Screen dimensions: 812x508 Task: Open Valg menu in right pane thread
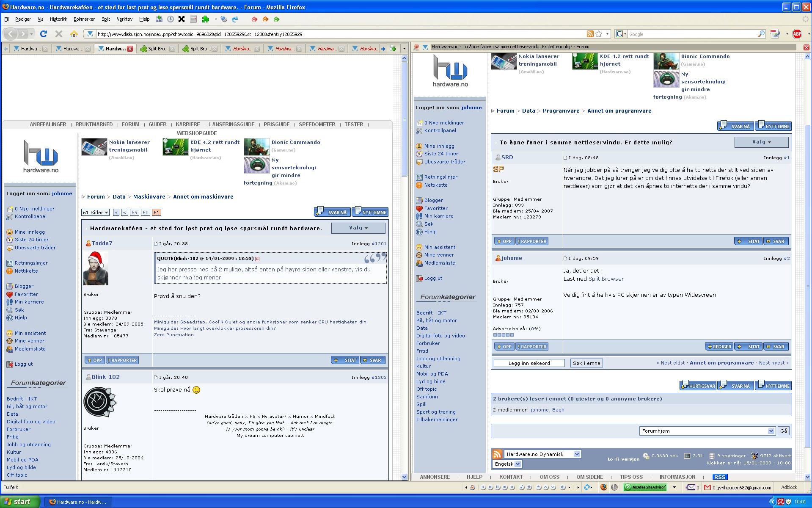click(761, 142)
